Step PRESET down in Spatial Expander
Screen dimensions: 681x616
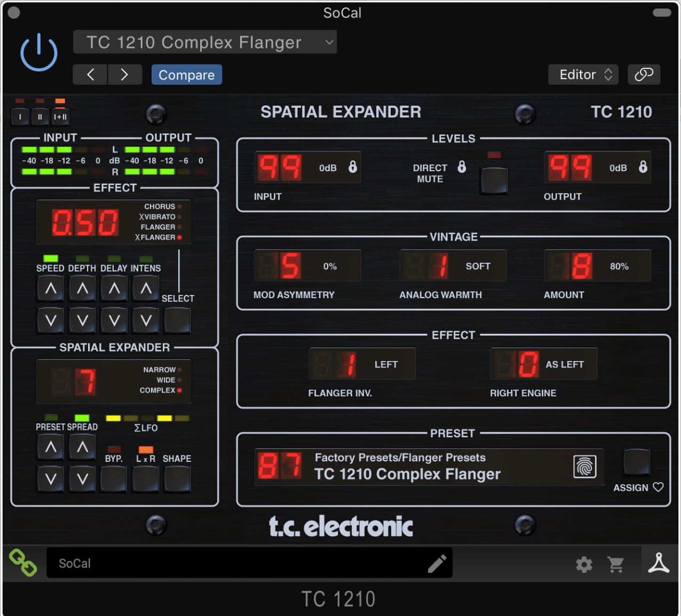51,479
